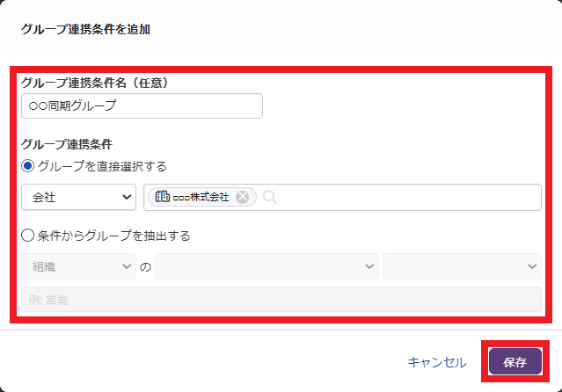Screen dimensions: 562x392
Task: Click the の text between the dropdowns
Action: 145,266
